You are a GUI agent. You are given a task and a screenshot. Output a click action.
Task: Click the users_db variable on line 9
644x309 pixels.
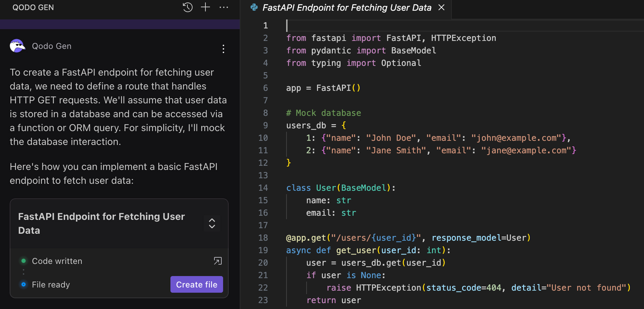[x=306, y=126]
